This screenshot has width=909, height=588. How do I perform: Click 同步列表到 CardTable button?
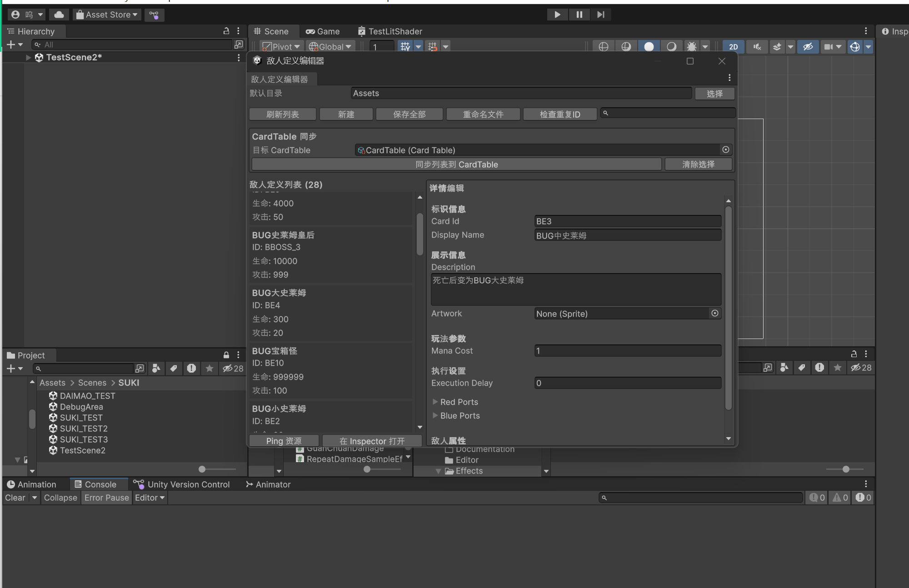456,164
